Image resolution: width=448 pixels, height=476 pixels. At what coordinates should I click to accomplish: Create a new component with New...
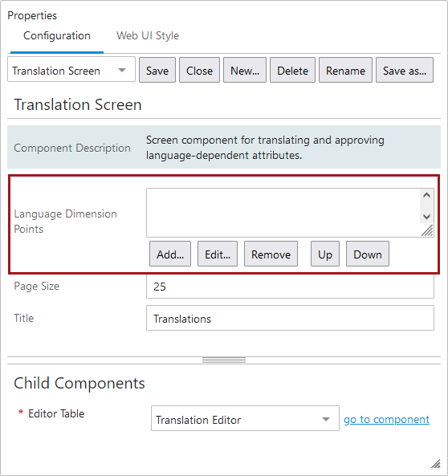[245, 70]
